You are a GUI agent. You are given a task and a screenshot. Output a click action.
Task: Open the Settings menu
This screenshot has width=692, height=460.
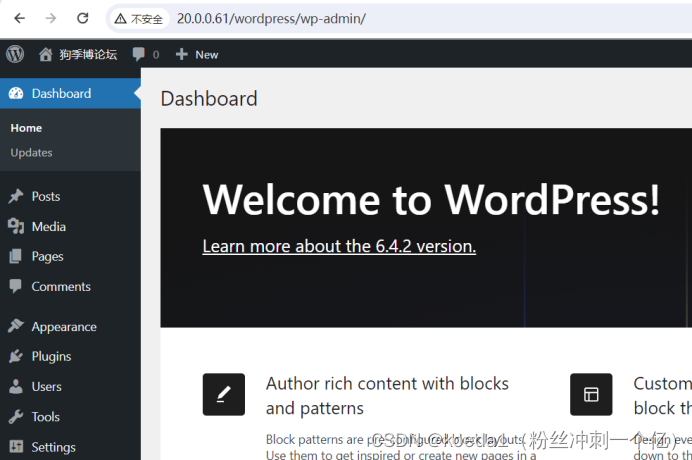[53, 447]
